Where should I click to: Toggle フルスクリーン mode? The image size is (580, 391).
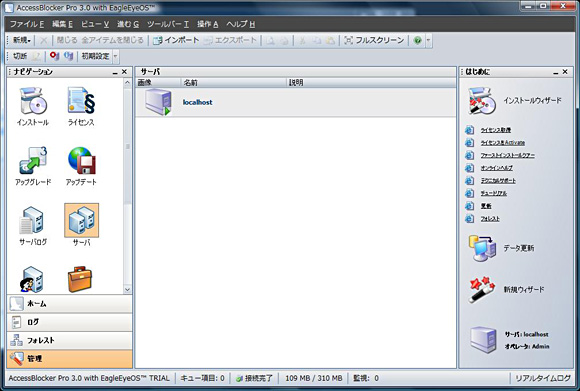374,40
